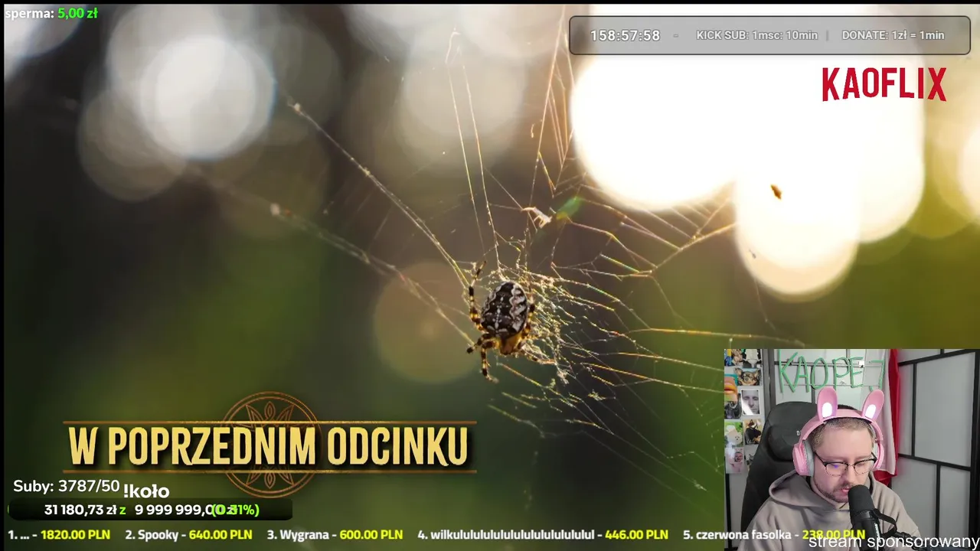Click the stream sponsorowany label
980x551 pixels.
[893, 542]
